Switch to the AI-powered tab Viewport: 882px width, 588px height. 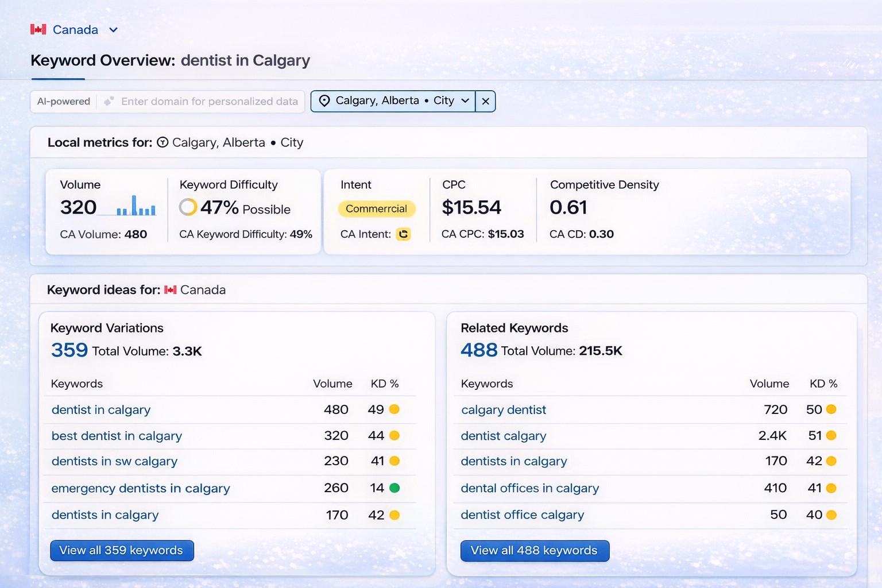point(63,101)
